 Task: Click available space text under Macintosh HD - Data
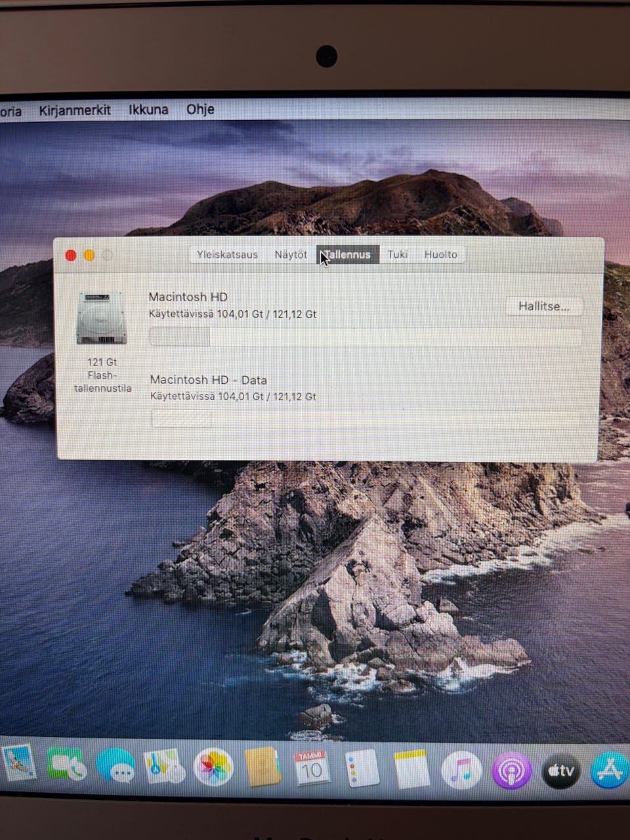pos(233,396)
